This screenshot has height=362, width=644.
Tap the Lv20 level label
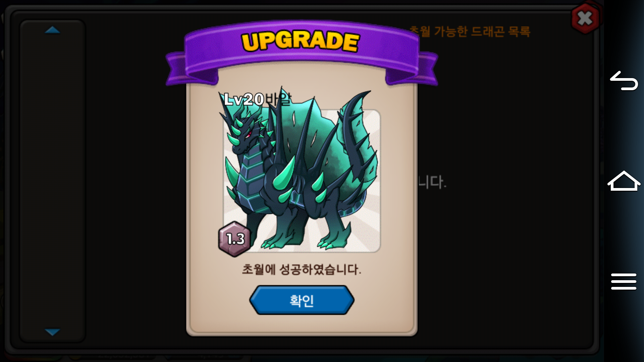(x=244, y=99)
